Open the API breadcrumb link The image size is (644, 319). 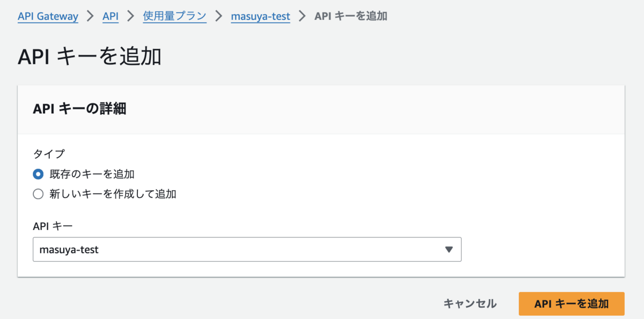point(111,16)
